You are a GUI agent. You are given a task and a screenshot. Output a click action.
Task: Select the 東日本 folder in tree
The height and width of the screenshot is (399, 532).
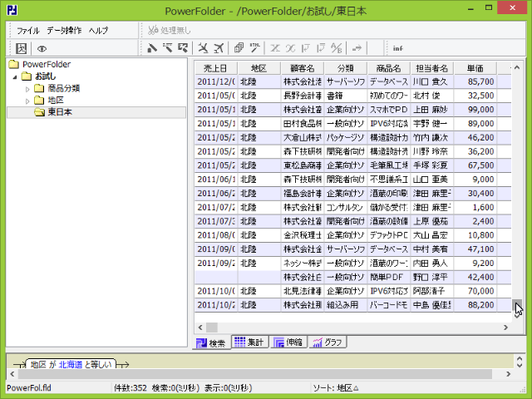pyautogui.click(x=53, y=112)
